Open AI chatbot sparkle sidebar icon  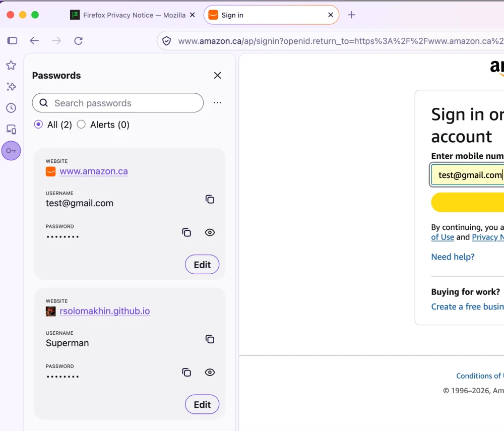[11, 87]
